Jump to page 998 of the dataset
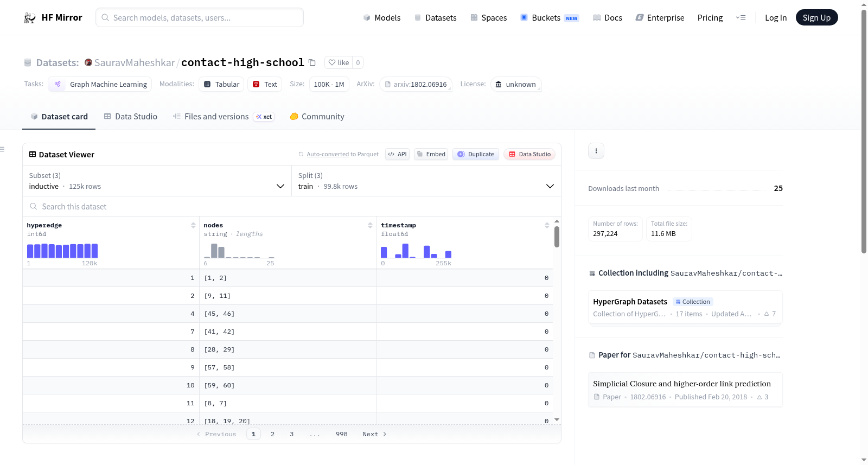 342,434
